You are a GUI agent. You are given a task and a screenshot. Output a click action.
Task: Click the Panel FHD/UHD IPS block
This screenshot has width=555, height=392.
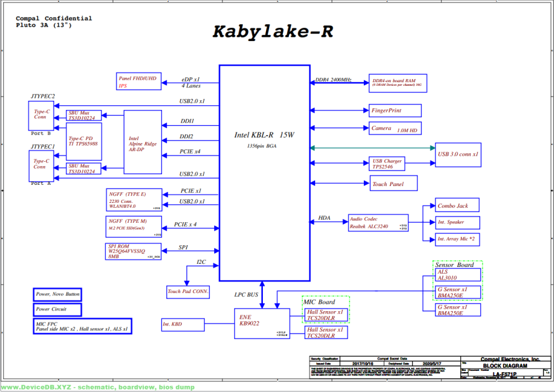pos(139,82)
